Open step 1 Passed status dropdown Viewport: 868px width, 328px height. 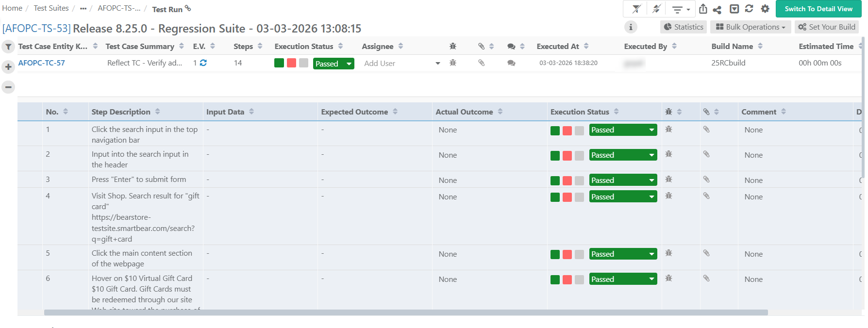[623, 130]
